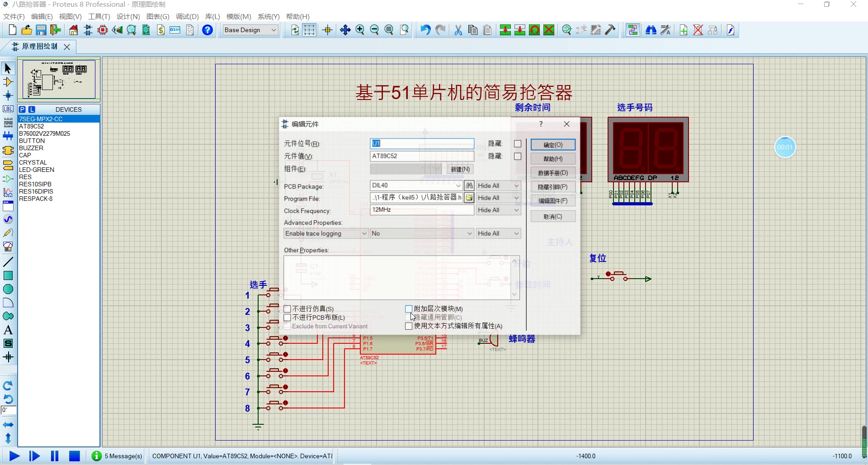This screenshot has height=465, width=868.
Task: Click the 确定(O) button
Action: click(x=553, y=145)
